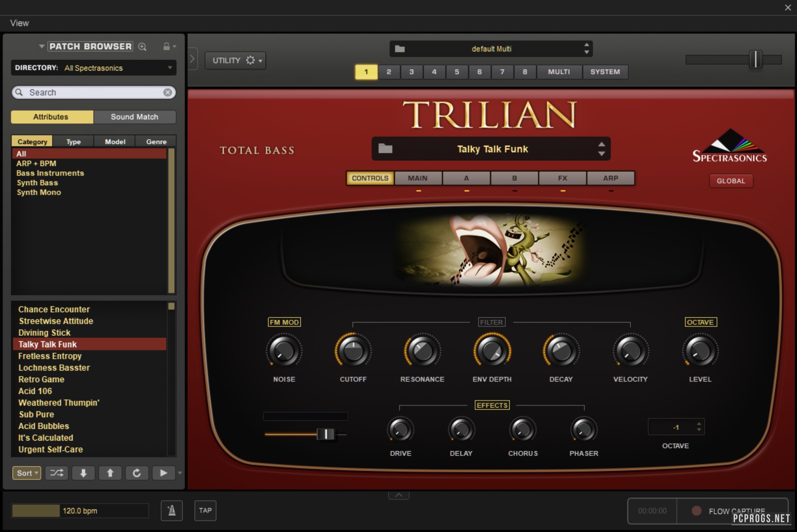Click the Delay effects knob
797x532 pixels.
[461, 430]
